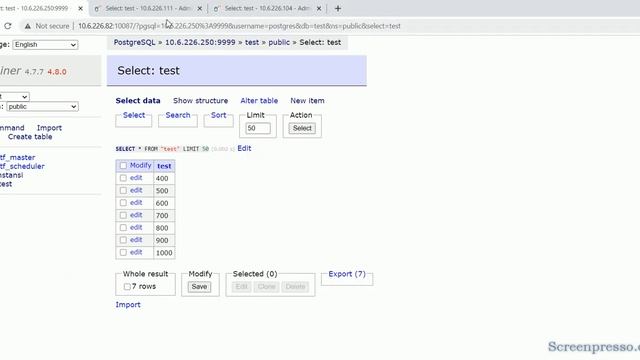Click the Not secure warning icon

[x=28, y=26]
